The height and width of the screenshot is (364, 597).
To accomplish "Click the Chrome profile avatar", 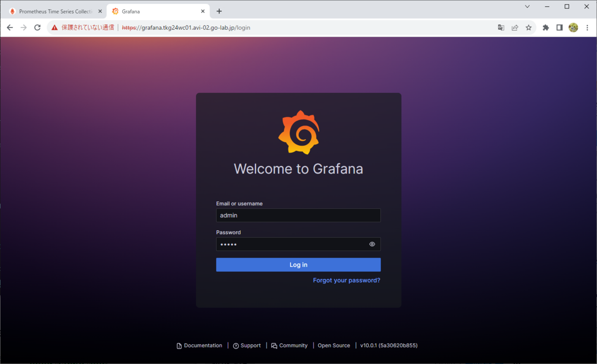I will [573, 28].
